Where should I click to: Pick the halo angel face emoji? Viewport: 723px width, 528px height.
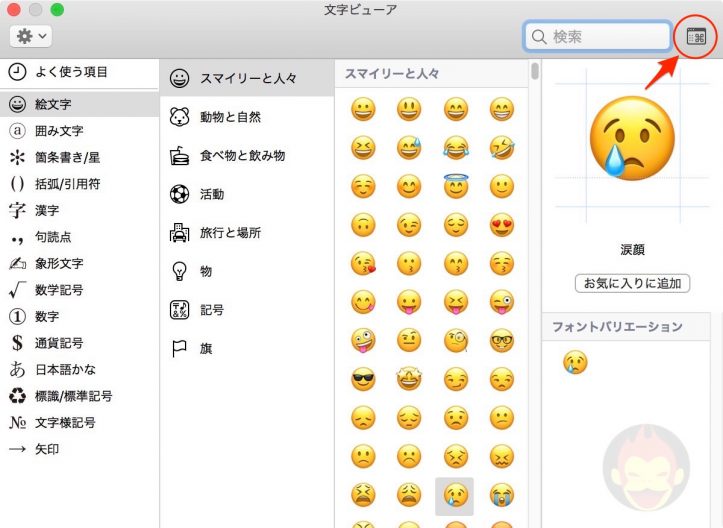pos(456,186)
